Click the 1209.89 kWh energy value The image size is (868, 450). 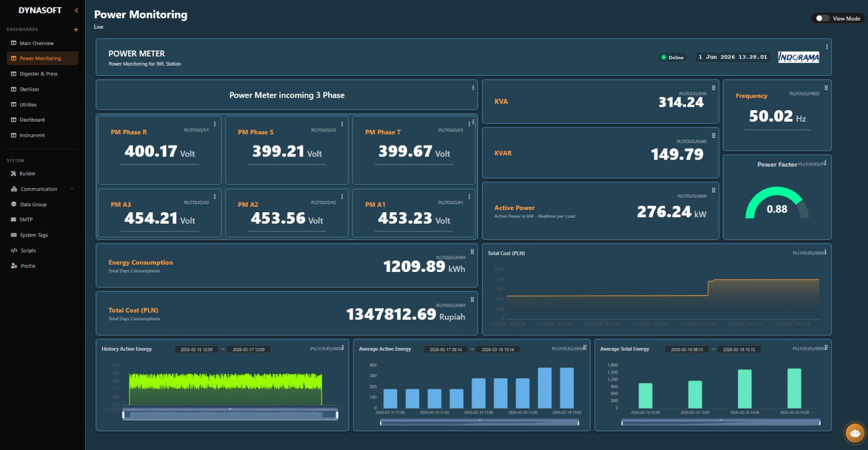pyautogui.click(x=424, y=267)
